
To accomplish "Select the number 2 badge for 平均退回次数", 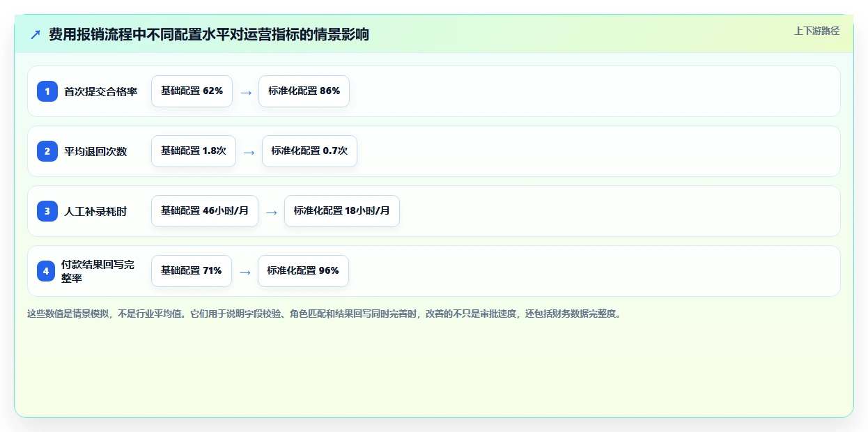I will (x=47, y=151).
